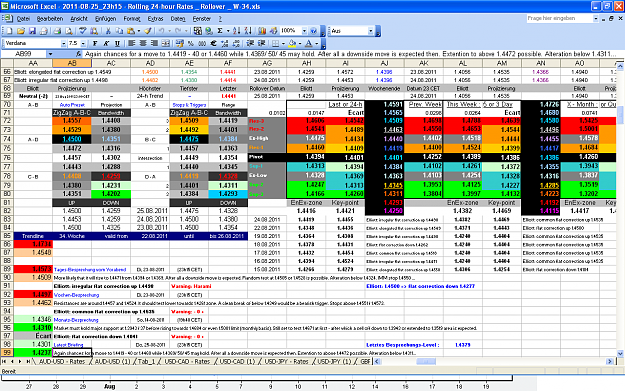Switch to the USD-JPY (1) sheet tab
The height and width of the screenshot is (391, 625).
(334, 362)
